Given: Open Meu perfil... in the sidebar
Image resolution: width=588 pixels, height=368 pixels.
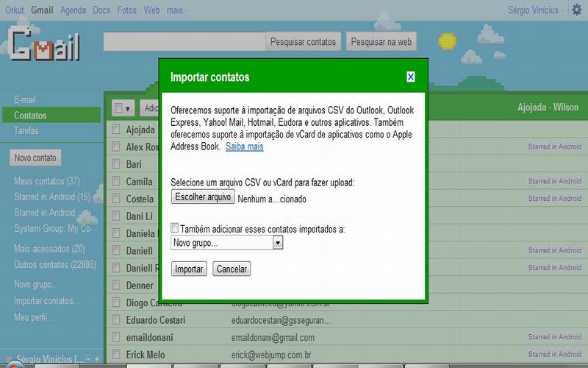Looking at the screenshot, I should pyautogui.click(x=33, y=317).
